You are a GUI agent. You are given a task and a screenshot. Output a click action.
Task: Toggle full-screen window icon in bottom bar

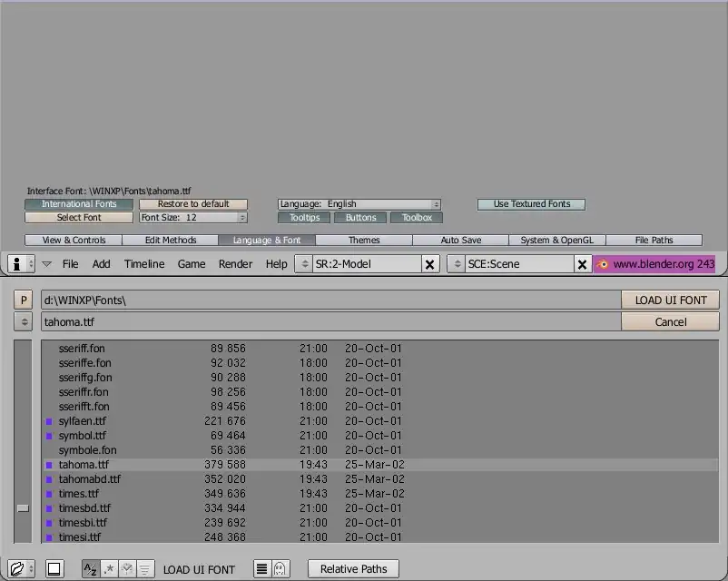tap(54, 569)
